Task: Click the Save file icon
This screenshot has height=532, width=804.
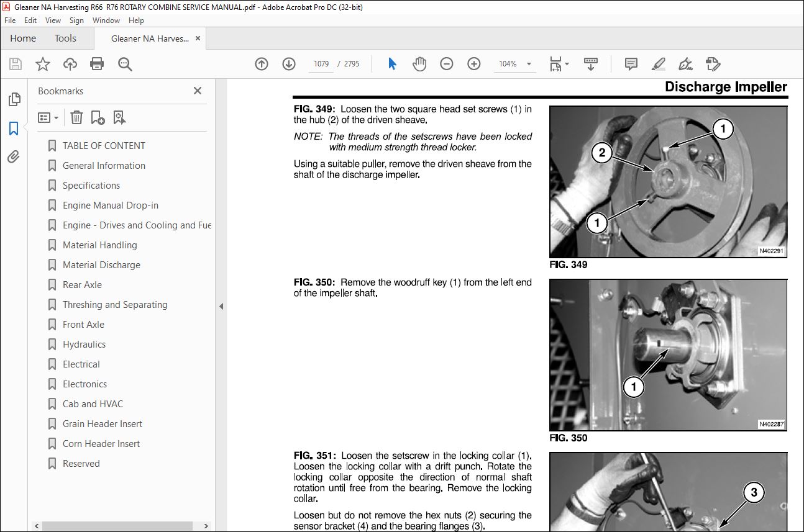Action: point(16,64)
